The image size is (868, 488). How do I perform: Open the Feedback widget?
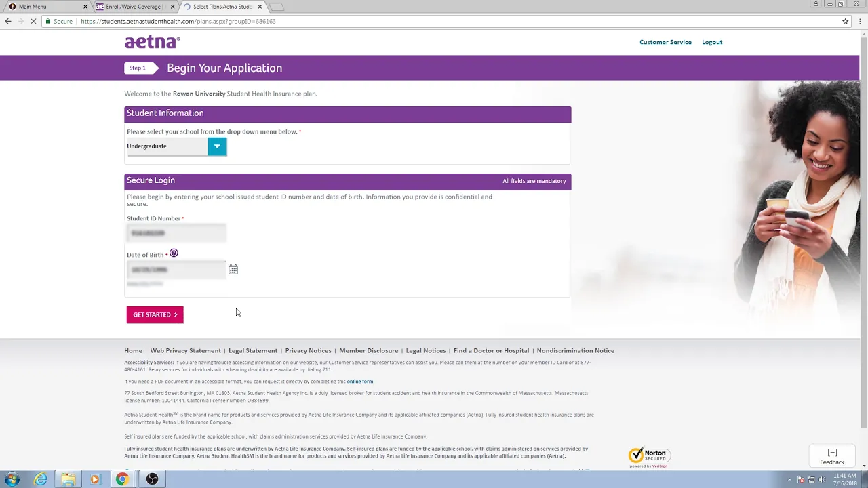(832, 457)
